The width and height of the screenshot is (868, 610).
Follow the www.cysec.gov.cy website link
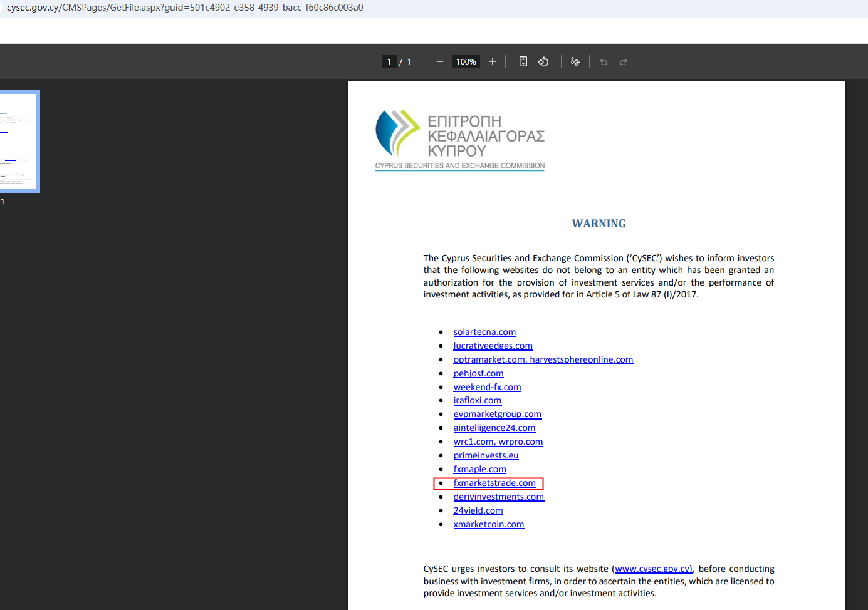click(x=654, y=569)
